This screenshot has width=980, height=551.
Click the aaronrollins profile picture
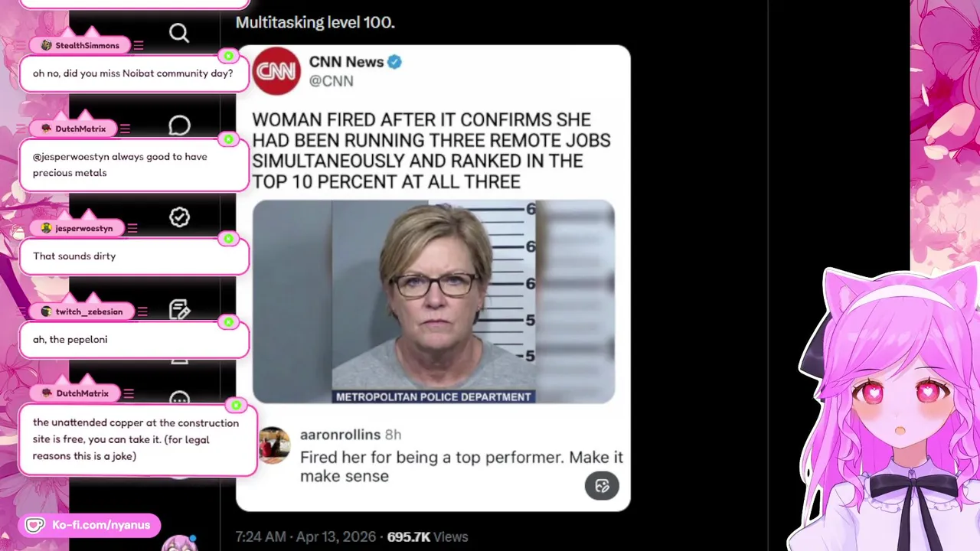click(273, 445)
